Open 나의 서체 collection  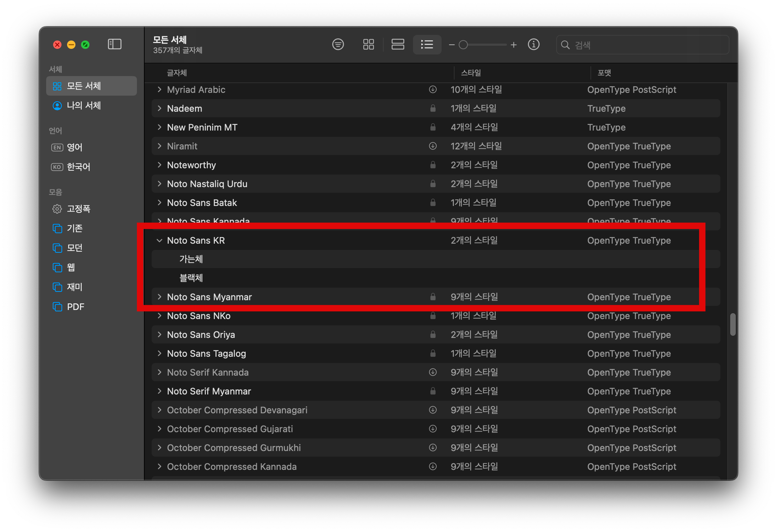(x=92, y=105)
